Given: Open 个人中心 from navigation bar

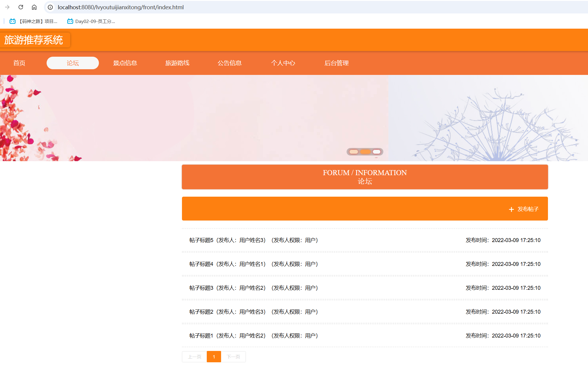Looking at the screenshot, I should pos(283,63).
